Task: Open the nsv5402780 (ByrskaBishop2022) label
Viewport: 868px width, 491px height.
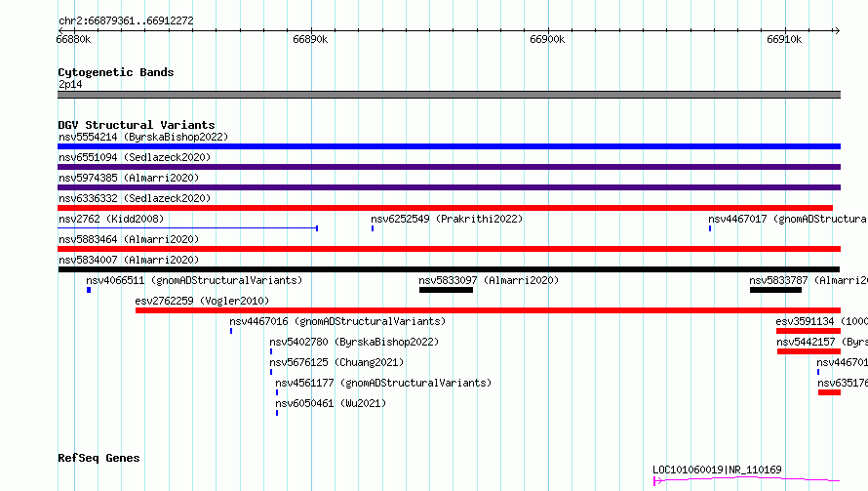Action: (x=354, y=342)
